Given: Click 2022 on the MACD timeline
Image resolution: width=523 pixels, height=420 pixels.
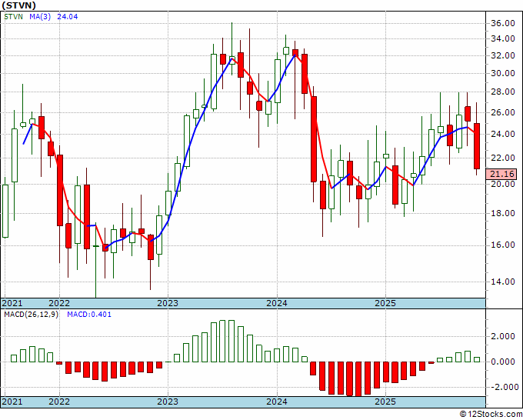Looking at the screenshot, I should (59, 402).
